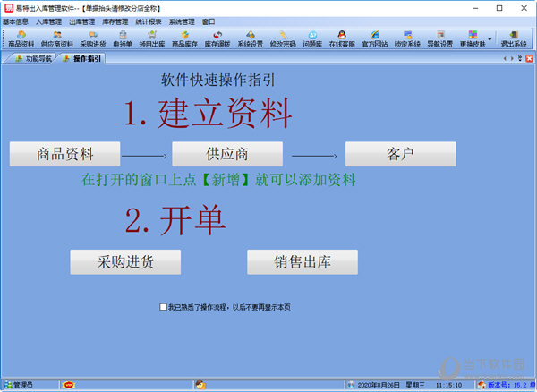Click 版本号 text in status bar

[511, 385]
